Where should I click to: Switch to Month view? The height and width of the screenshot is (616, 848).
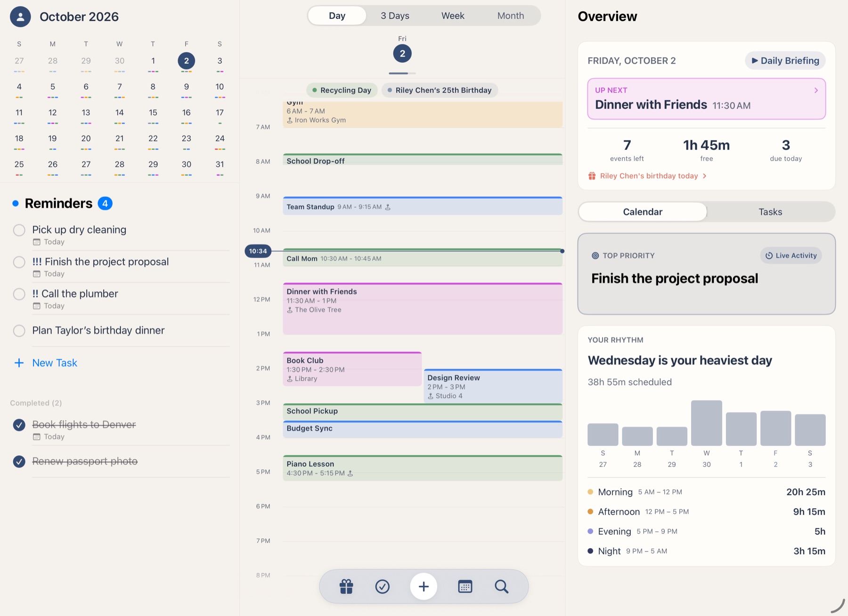click(x=511, y=16)
